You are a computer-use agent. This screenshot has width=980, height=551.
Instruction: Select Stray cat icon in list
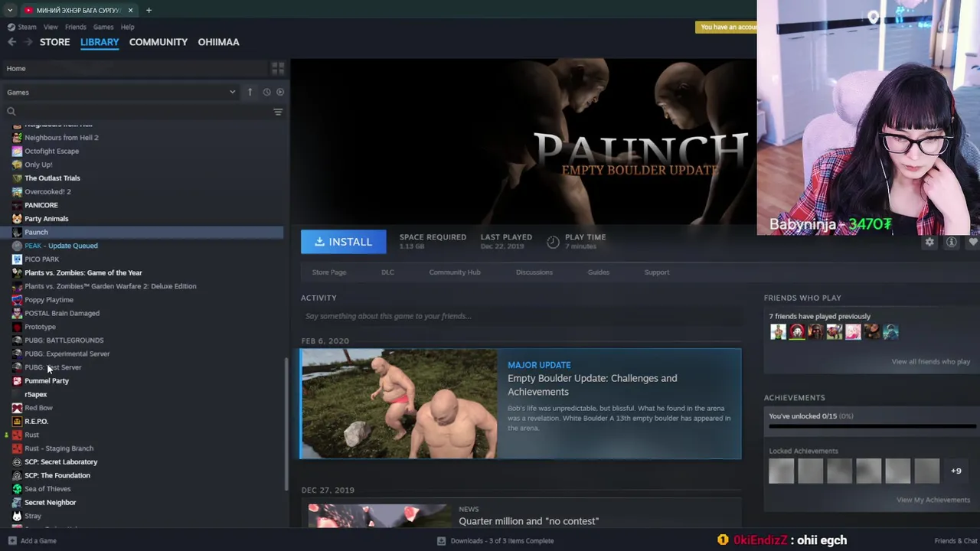[x=17, y=516]
